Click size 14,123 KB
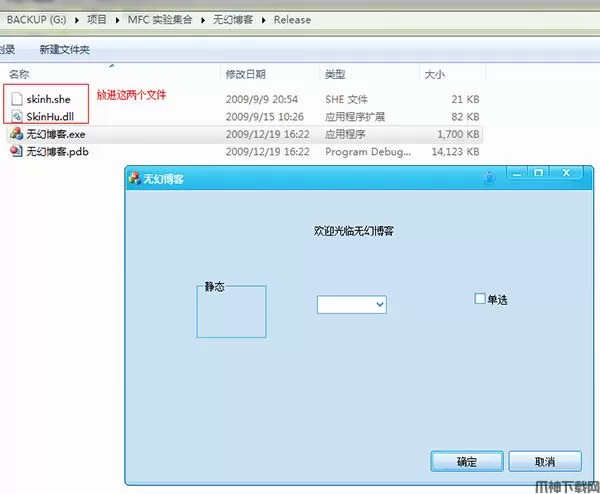Image resolution: width=600 pixels, height=494 pixels. [456, 152]
